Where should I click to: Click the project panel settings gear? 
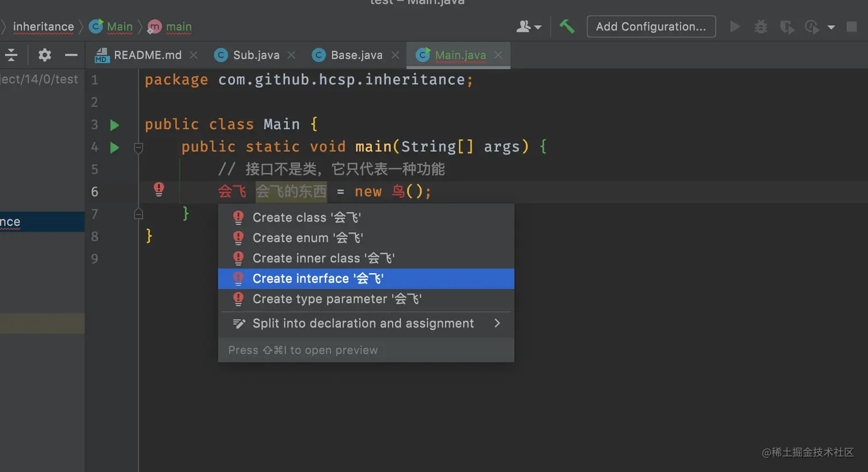pyautogui.click(x=44, y=55)
